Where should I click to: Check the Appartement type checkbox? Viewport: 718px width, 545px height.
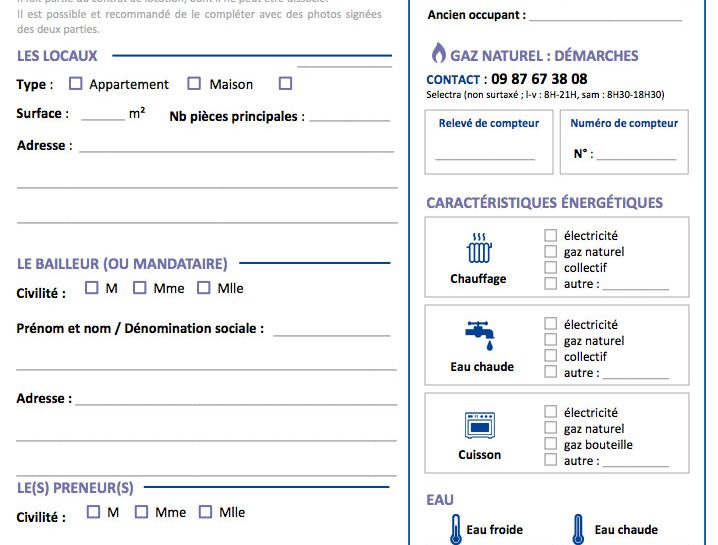point(76,84)
